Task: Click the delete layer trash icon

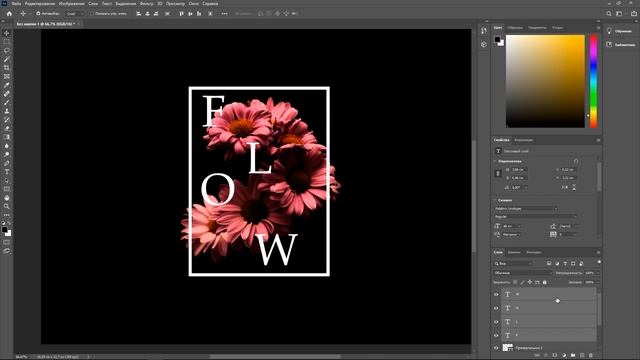Action: click(x=591, y=356)
